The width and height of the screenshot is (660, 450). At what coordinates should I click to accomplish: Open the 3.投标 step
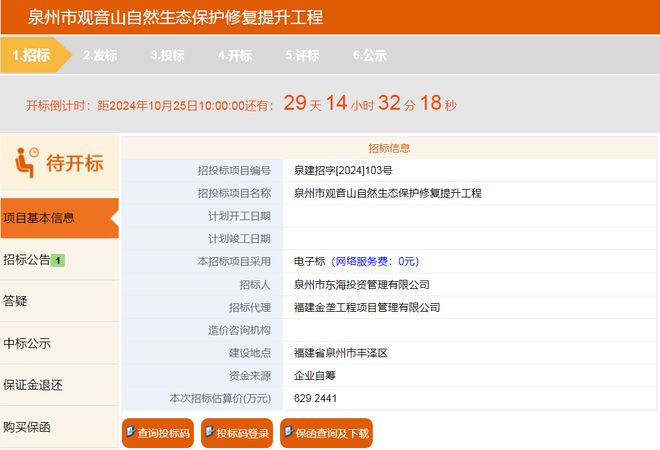click(x=168, y=55)
